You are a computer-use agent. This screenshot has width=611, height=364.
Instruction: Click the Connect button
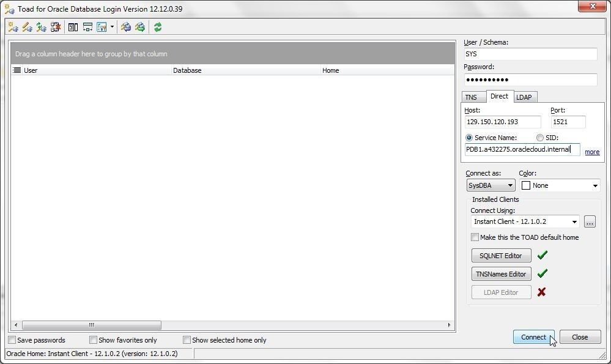click(x=533, y=336)
